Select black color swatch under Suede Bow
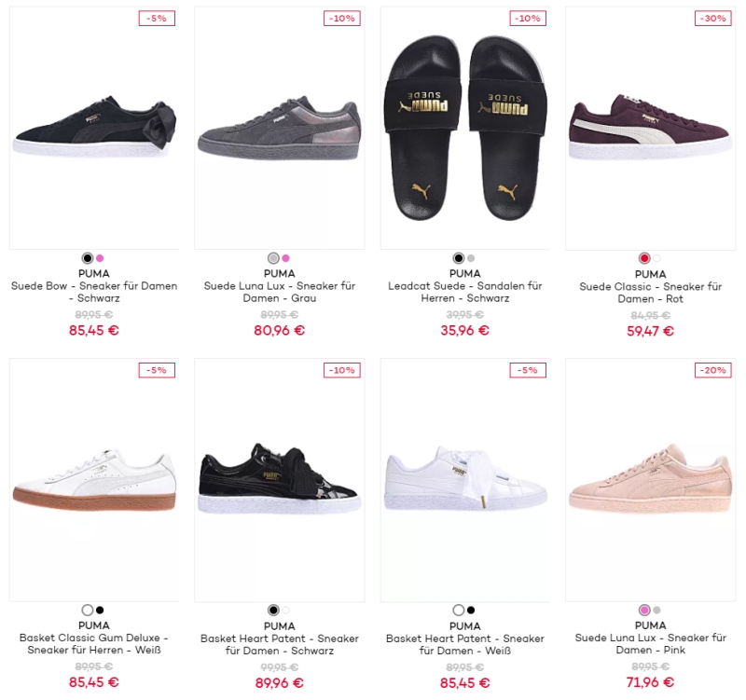Image resolution: width=746 pixels, height=700 pixels. (x=88, y=258)
